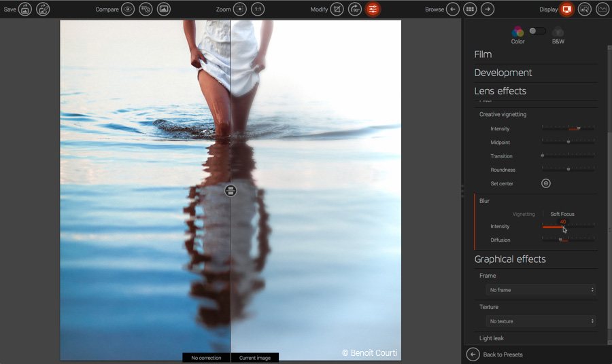Click the Current image label
612x364 pixels.
click(255, 358)
